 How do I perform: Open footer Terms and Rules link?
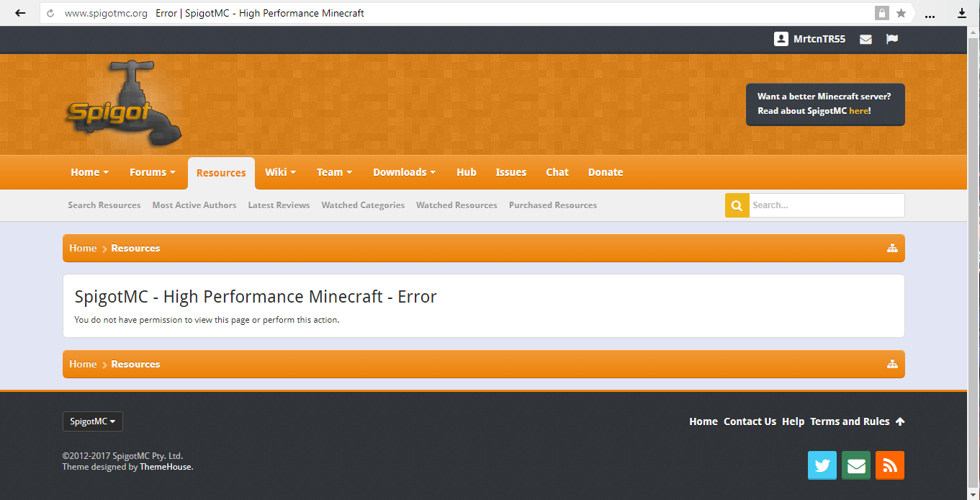[x=850, y=421]
